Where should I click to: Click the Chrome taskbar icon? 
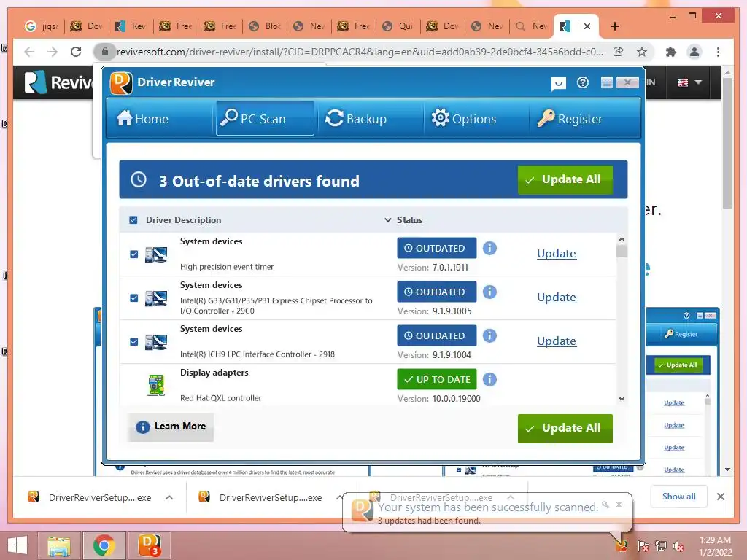104,545
